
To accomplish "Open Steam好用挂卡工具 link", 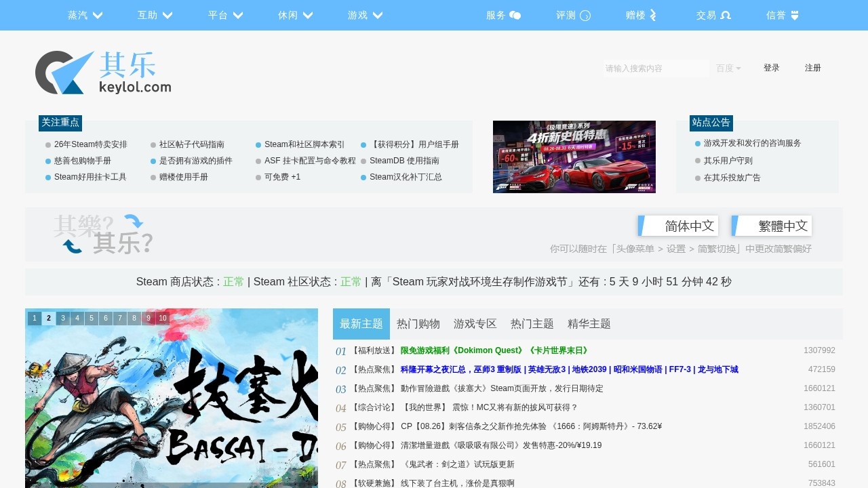I will pyautogui.click(x=90, y=177).
